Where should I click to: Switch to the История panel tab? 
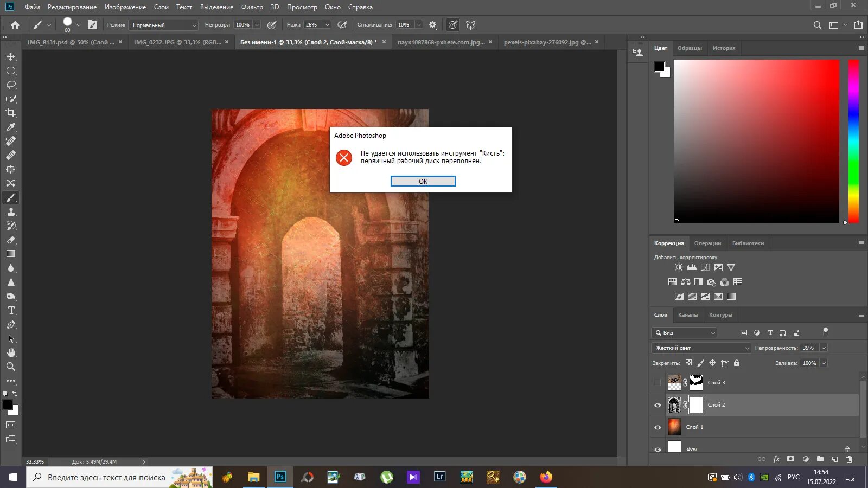pos(724,48)
